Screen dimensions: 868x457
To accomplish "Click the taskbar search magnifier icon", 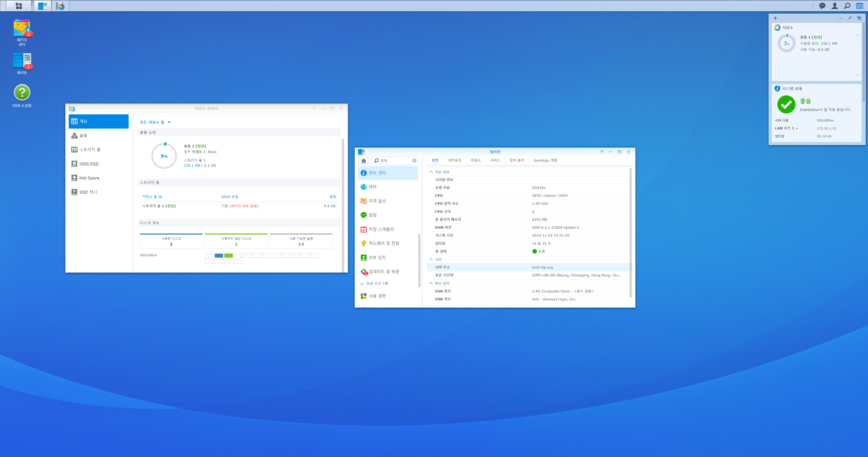I will click(847, 6).
